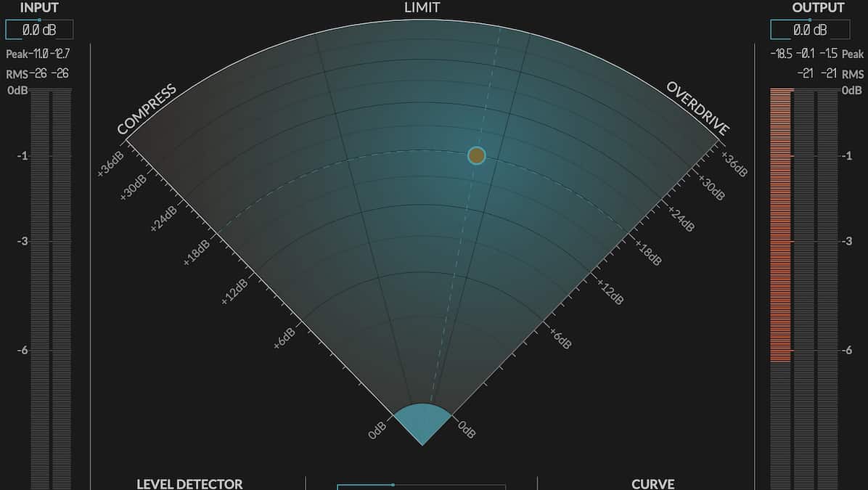Select the OUTPUT section header
The width and height of the screenshot is (868, 490).
tap(818, 7)
